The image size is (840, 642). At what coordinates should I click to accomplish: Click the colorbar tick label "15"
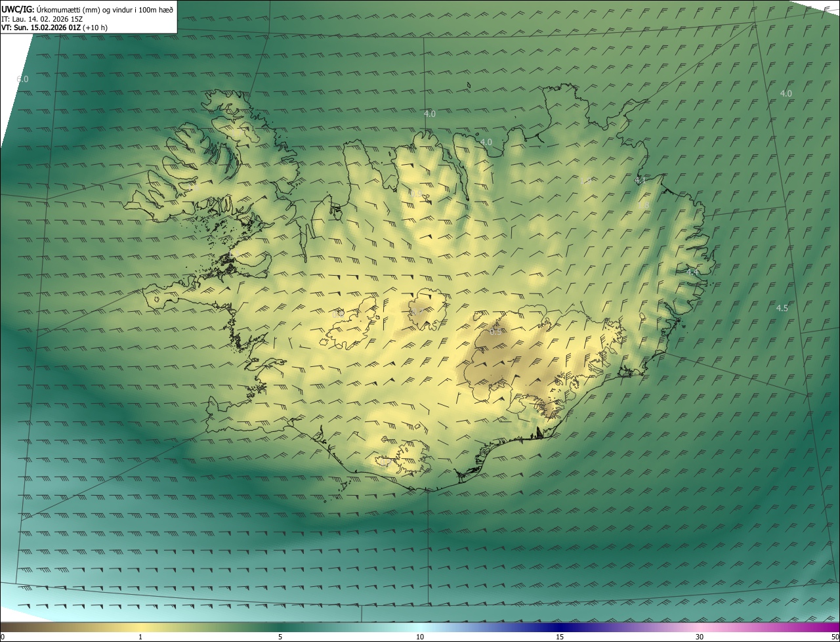[560, 637]
